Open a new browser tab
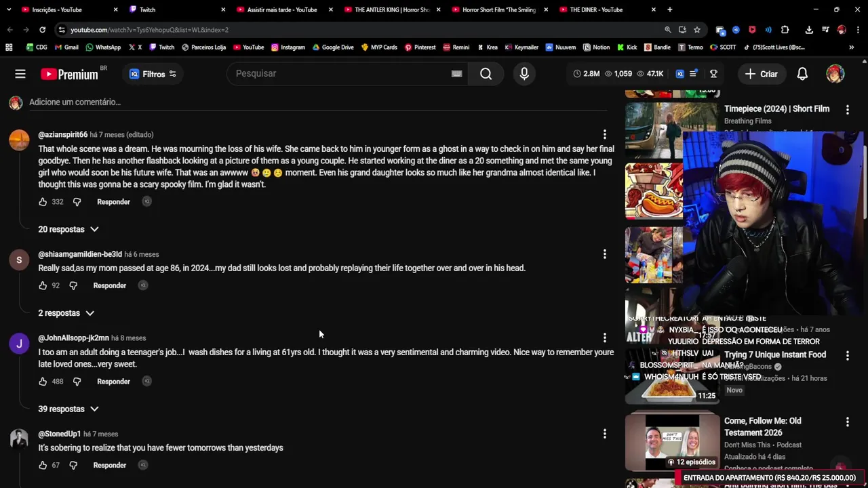Viewport: 868px width, 488px height. (670, 9)
